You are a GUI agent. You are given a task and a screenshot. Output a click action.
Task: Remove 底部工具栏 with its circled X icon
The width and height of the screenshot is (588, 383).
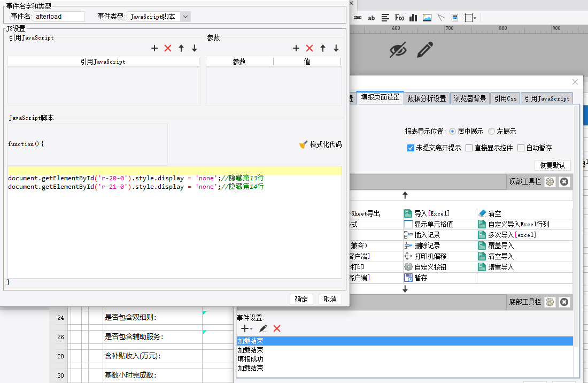(564, 302)
